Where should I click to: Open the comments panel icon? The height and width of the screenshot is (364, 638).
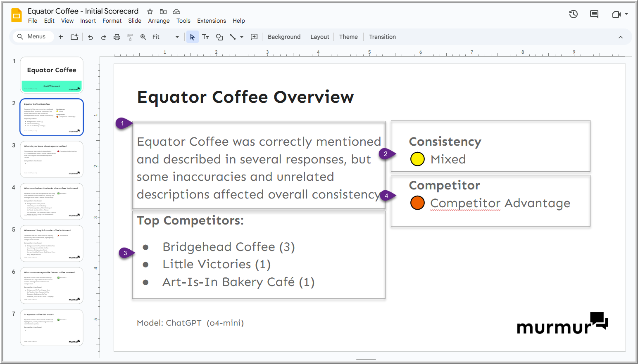click(x=594, y=14)
